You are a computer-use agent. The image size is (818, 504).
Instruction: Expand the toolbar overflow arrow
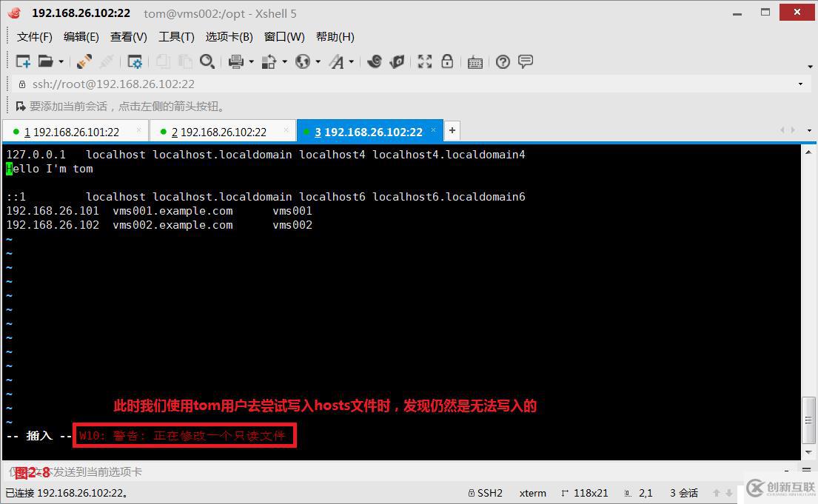(x=810, y=67)
